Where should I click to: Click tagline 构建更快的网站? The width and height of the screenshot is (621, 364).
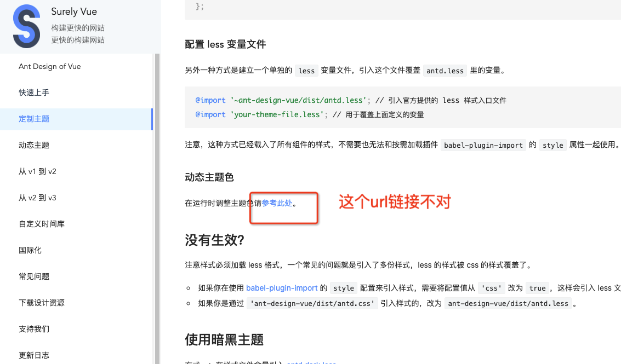pyautogui.click(x=78, y=28)
